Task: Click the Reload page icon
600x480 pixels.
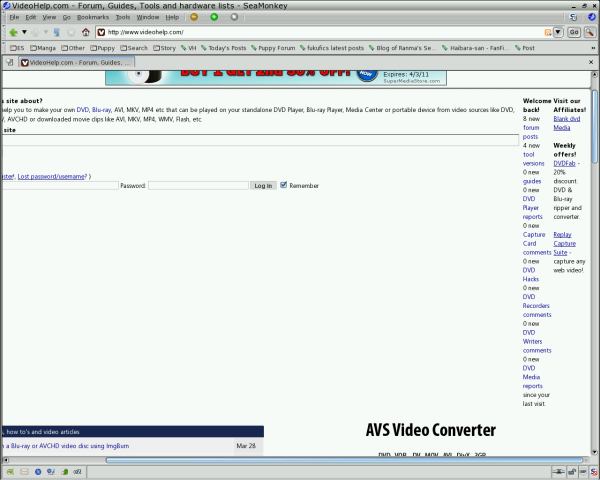Action: 56,32
